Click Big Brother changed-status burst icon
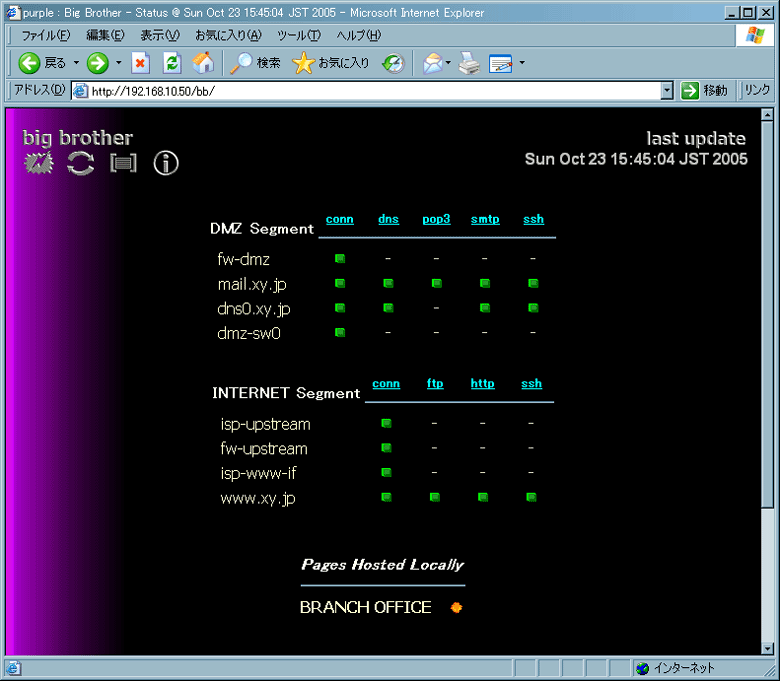Image resolution: width=780 pixels, height=681 pixels. point(39,163)
